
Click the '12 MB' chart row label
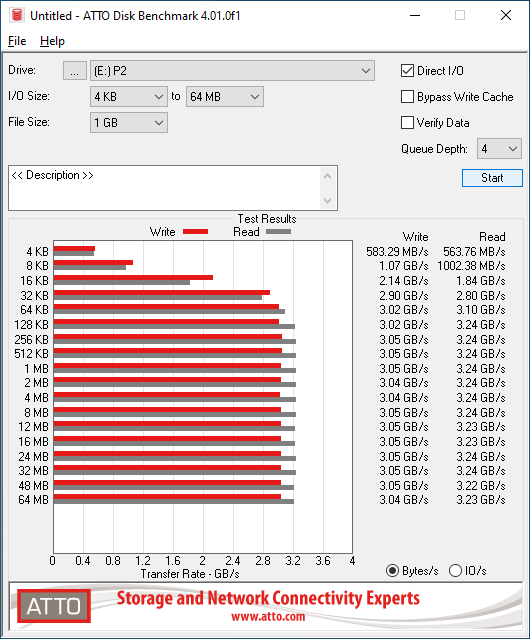33,427
